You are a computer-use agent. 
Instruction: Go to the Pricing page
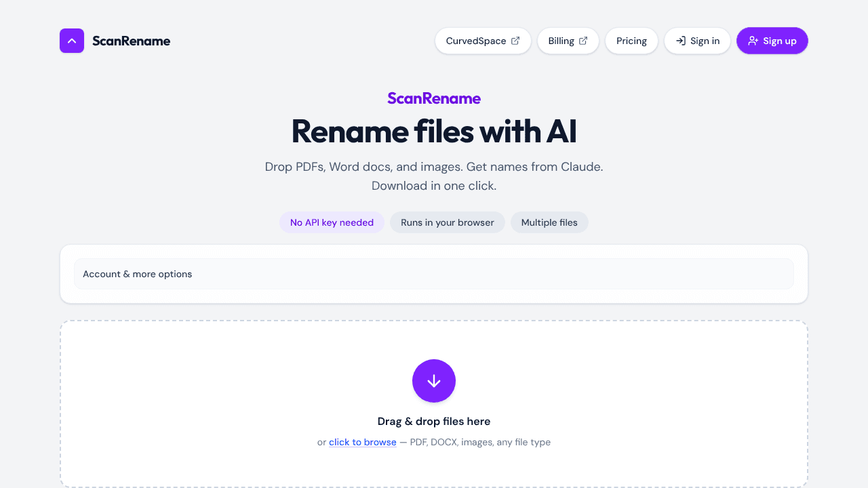pos(631,41)
